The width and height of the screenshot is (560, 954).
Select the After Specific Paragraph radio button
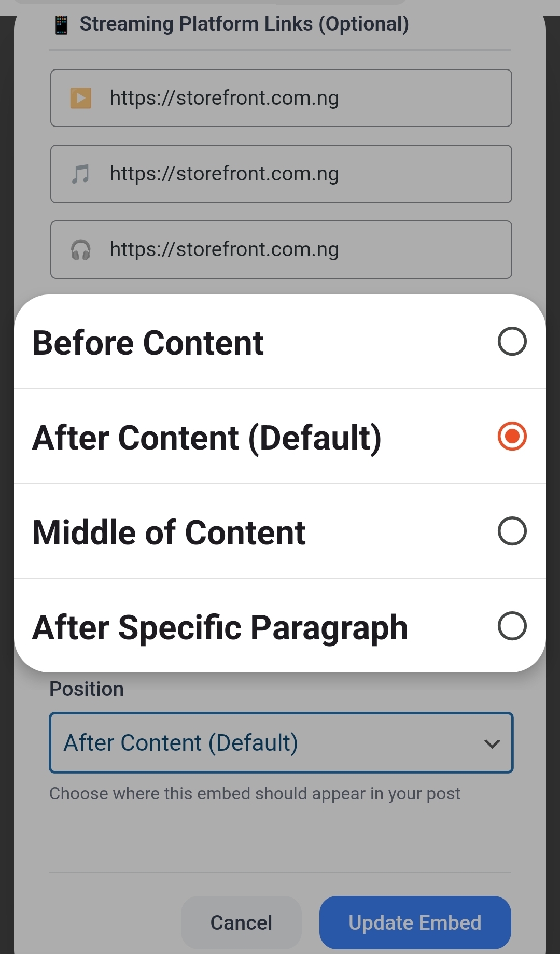[512, 626]
